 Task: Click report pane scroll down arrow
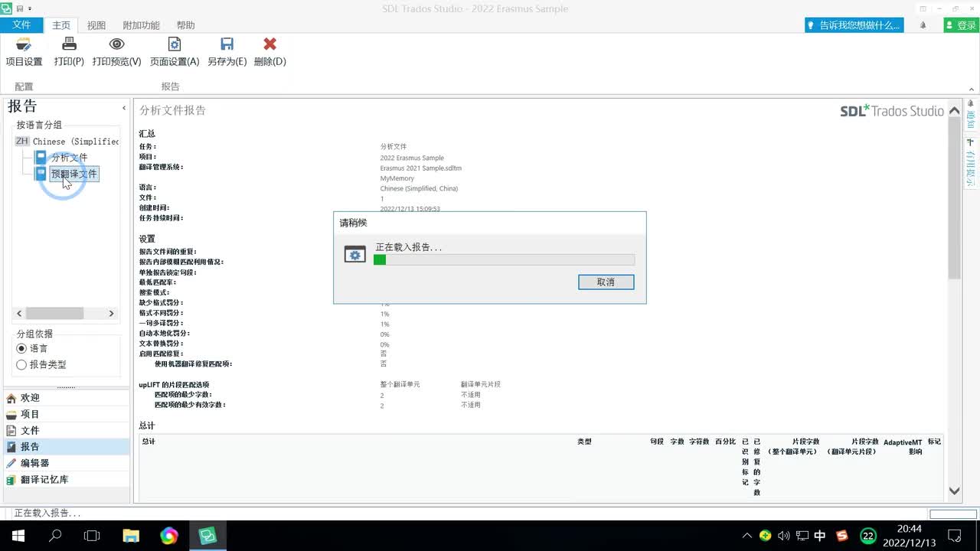[x=955, y=491]
